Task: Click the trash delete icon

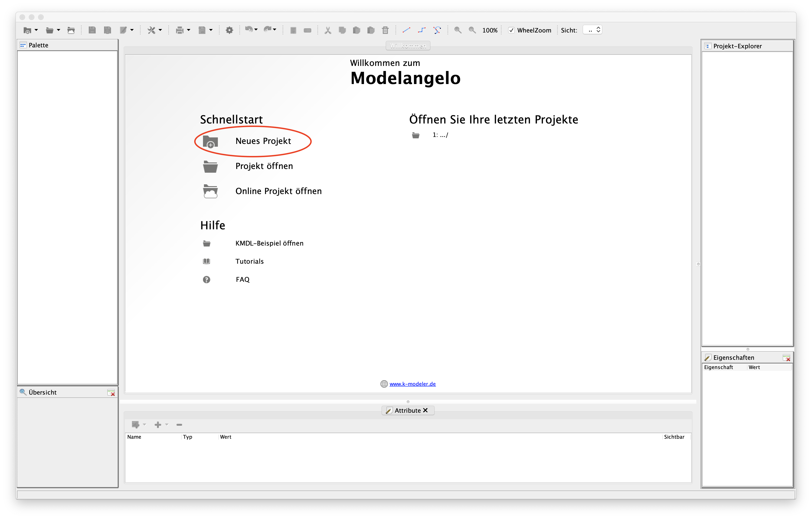Action: [385, 30]
